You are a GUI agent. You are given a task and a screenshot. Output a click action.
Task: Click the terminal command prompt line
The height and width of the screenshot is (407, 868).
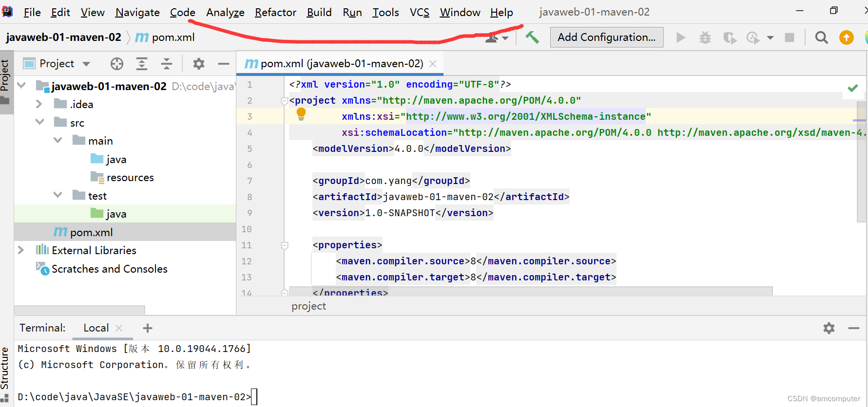tap(134, 397)
